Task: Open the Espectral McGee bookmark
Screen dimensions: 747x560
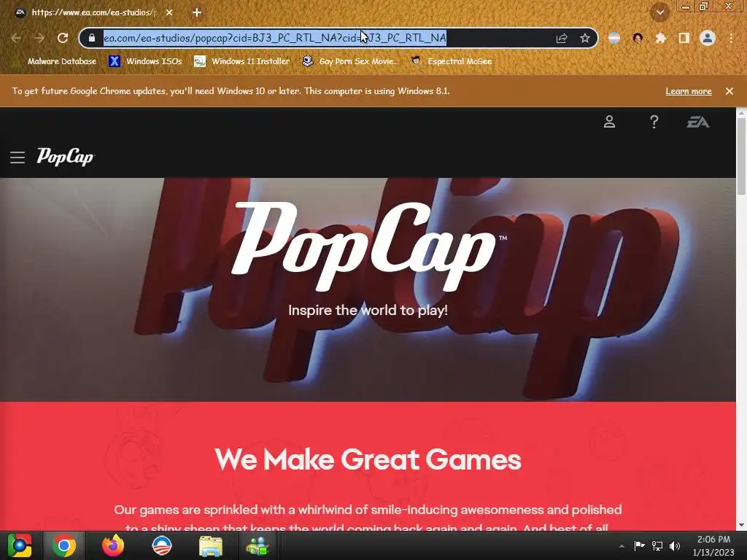Action: coord(452,61)
